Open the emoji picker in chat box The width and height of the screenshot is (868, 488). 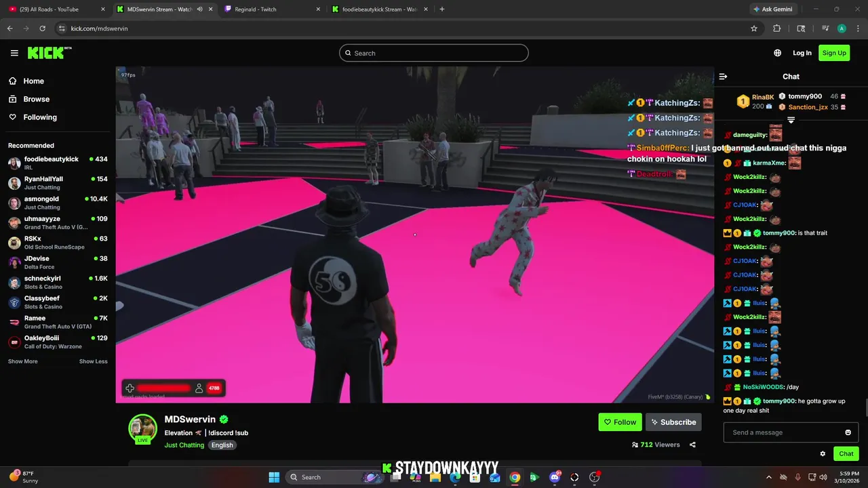(848, 432)
